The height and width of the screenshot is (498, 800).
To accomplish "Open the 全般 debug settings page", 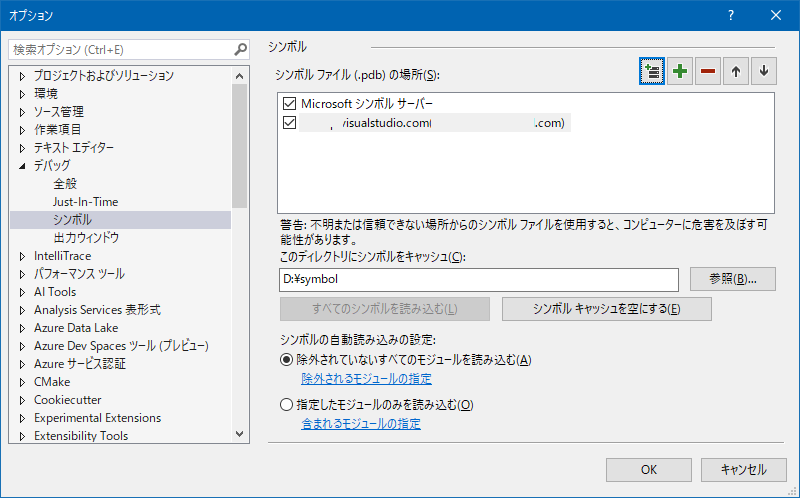I will [65, 184].
